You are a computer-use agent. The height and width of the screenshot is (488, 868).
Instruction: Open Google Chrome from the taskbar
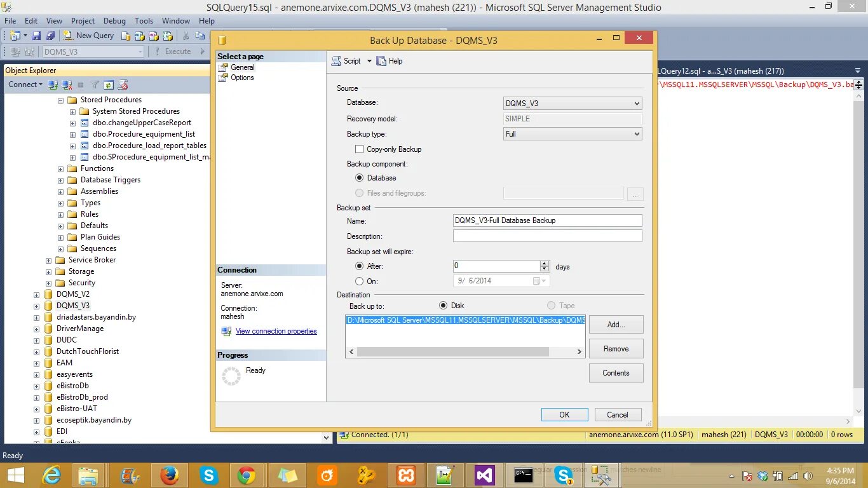(247, 475)
